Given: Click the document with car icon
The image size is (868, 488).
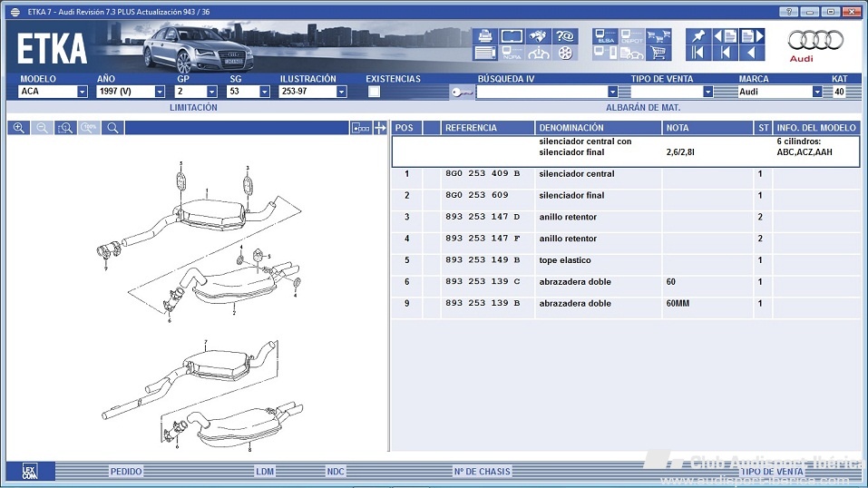Looking at the screenshot, I should tap(631, 53).
